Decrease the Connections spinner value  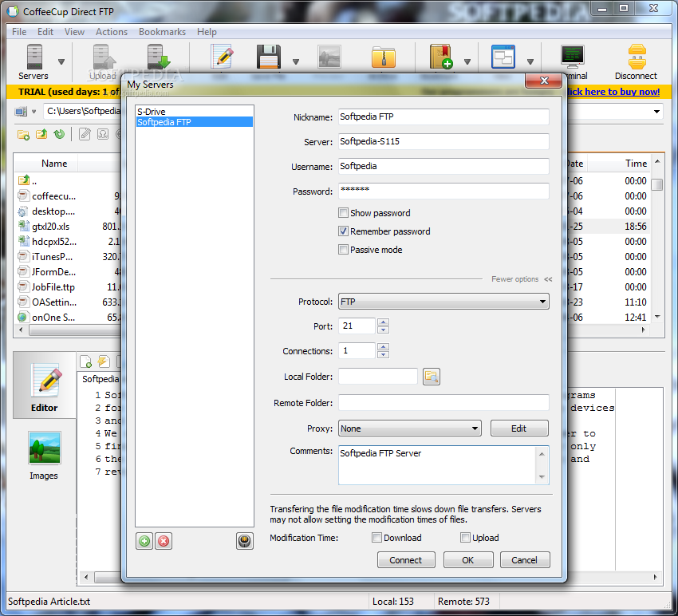(x=383, y=354)
